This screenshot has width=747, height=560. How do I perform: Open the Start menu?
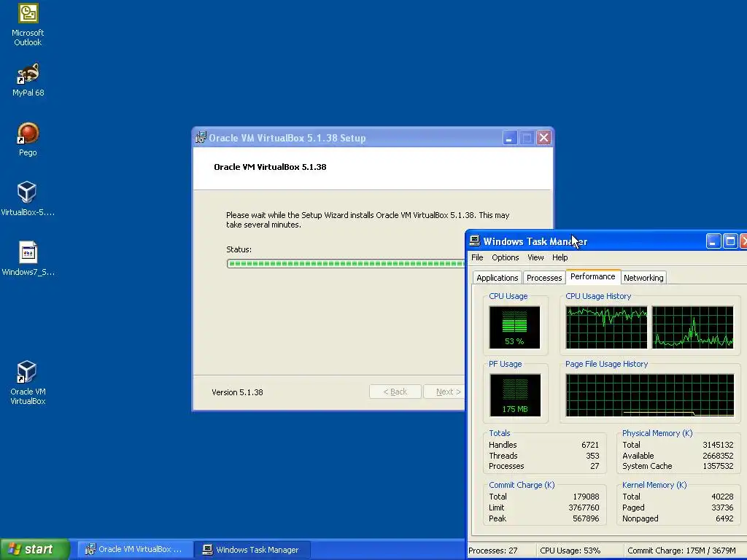tap(35, 549)
